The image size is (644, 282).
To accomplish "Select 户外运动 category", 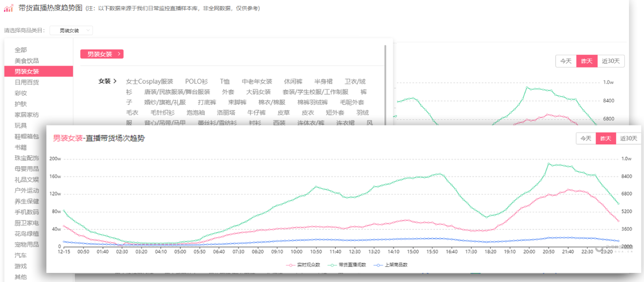I will click(x=27, y=190).
